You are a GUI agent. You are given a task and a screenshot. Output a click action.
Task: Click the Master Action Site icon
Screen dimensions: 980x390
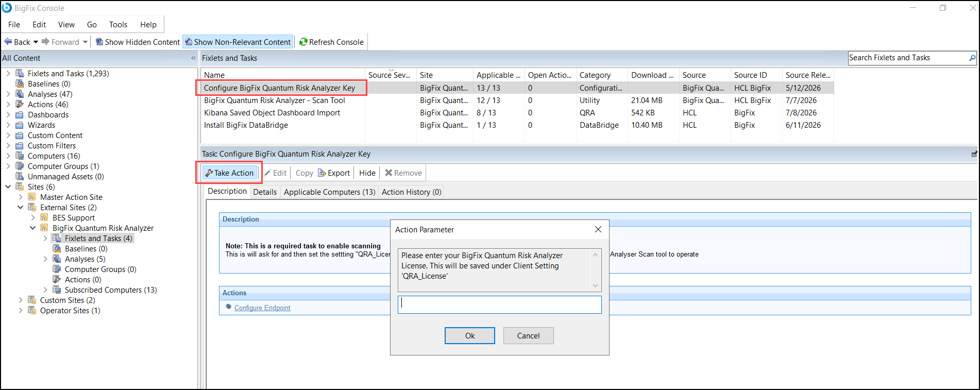tap(32, 197)
